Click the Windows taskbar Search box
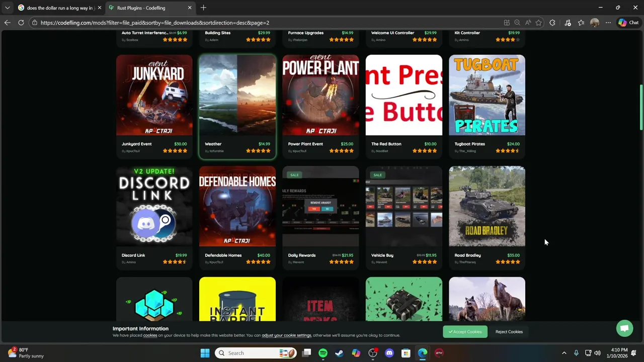Image resolution: width=644 pixels, height=362 pixels. [x=256, y=353]
